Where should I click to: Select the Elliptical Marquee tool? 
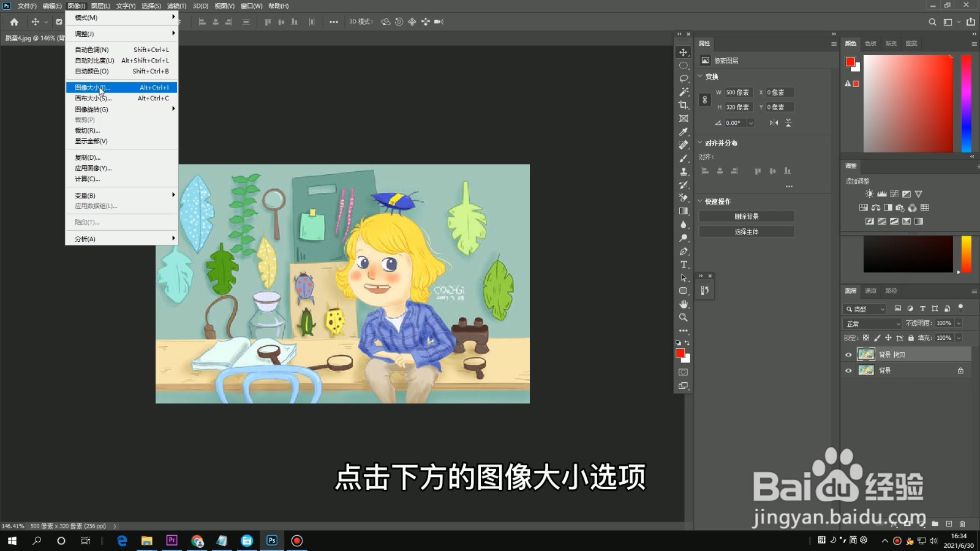coord(684,66)
